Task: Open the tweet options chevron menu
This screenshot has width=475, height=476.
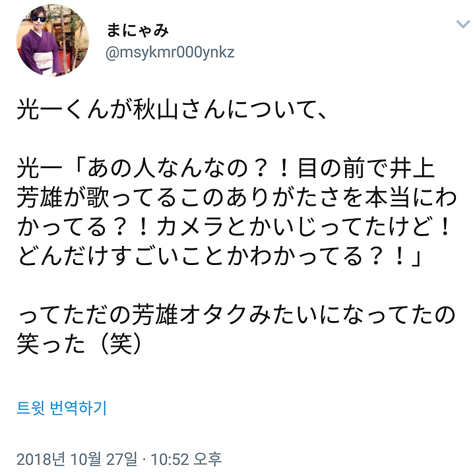Action: tap(463, 24)
